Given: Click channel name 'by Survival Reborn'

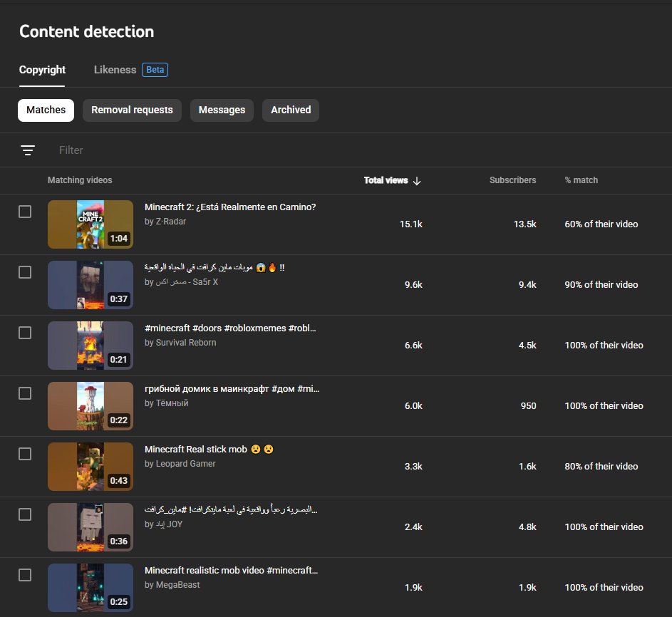Looking at the screenshot, I should point(180,343).
